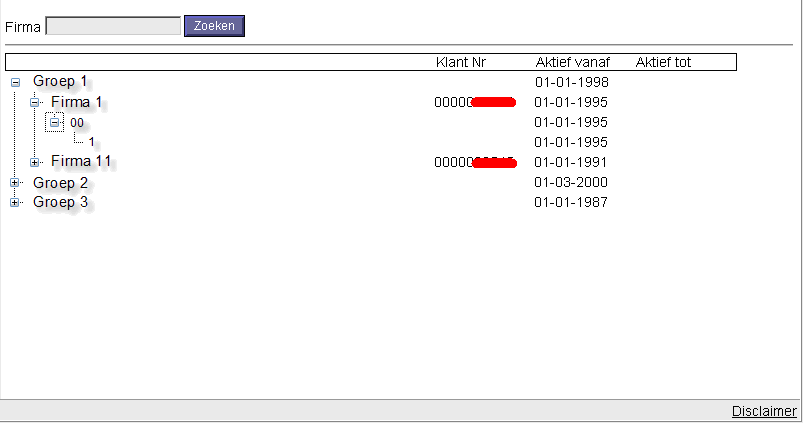Screen dimensions: 803x423
Task: Choose Firma 11 in the tree
Action: 81,161
